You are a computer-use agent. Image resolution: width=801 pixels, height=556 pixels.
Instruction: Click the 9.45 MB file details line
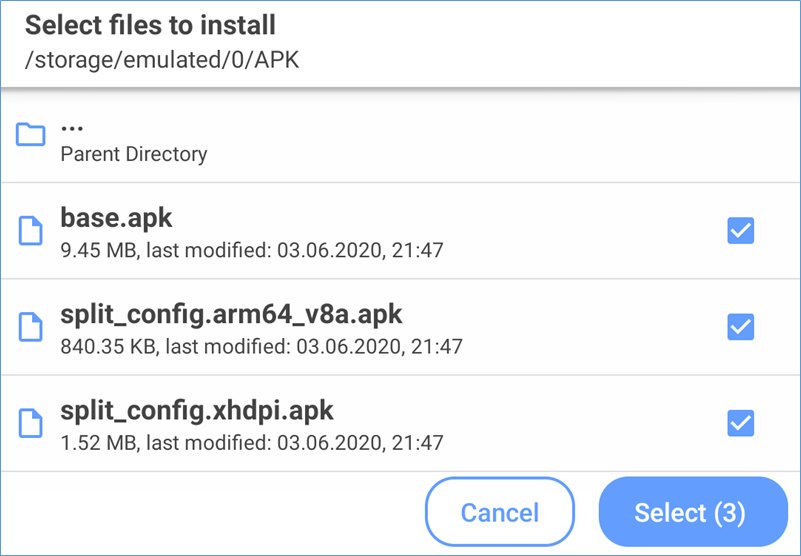point(251,250)
